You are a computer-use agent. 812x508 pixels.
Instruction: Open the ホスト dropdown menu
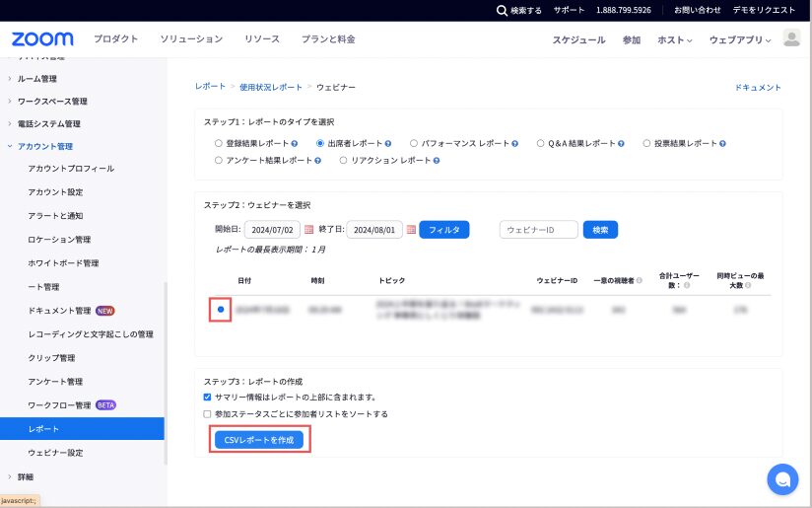(x=674, y=40)
